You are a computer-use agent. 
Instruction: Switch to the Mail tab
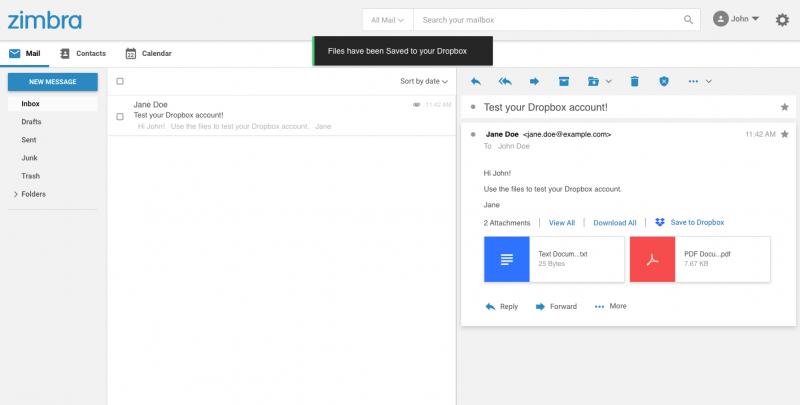(x=24, y=54)
